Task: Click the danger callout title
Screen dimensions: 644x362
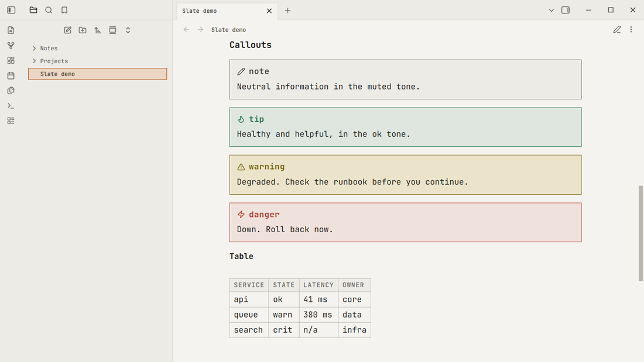Action: click(264, 215)
